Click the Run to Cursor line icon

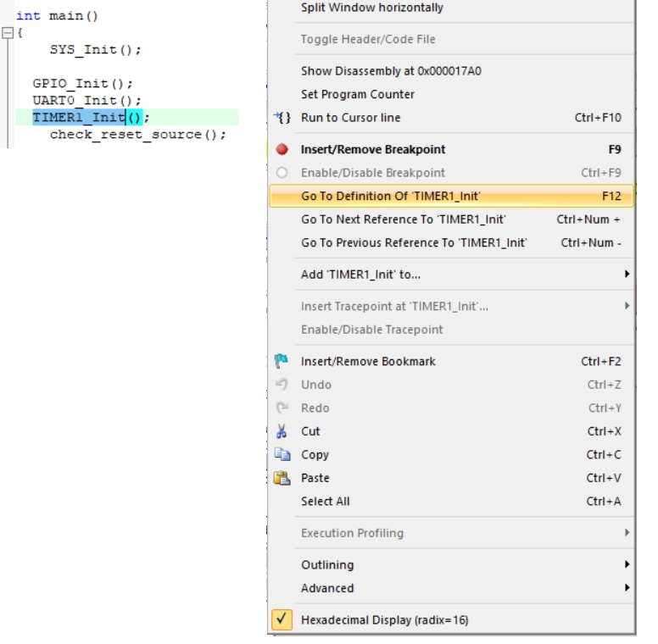tap(282, 118)
